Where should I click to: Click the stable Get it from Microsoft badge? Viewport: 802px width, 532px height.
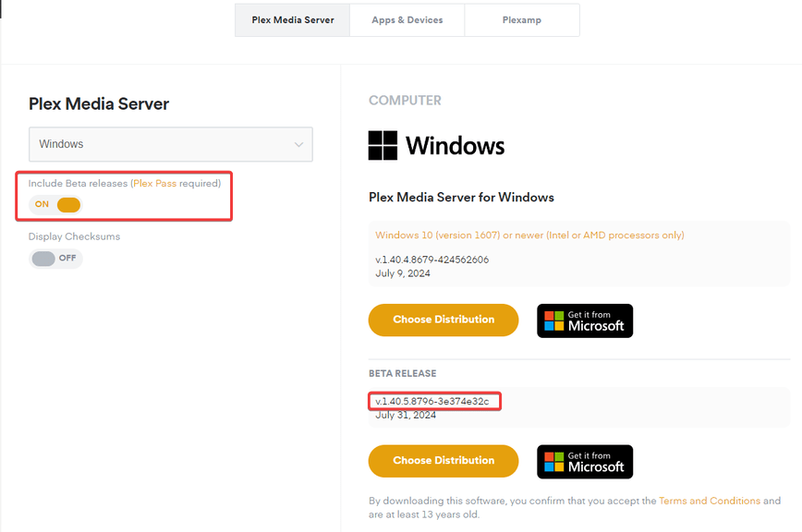pyautogui.click(x=585, y=320)
